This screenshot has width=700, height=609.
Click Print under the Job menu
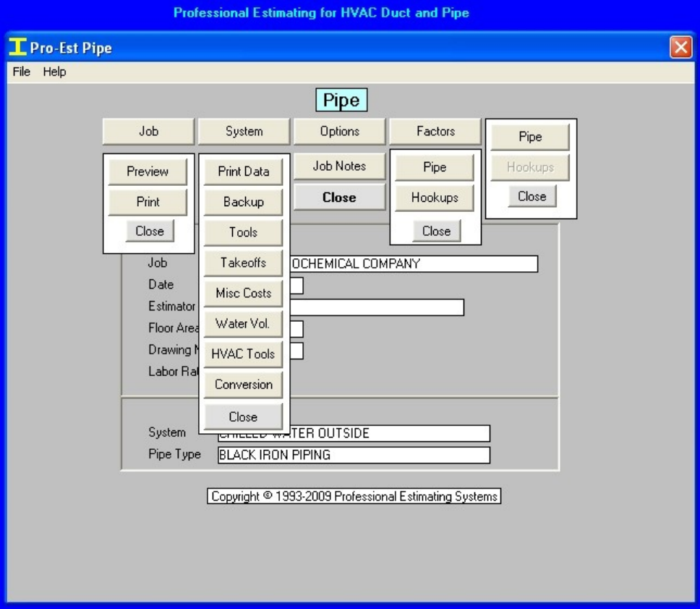[x=147, y=202]
